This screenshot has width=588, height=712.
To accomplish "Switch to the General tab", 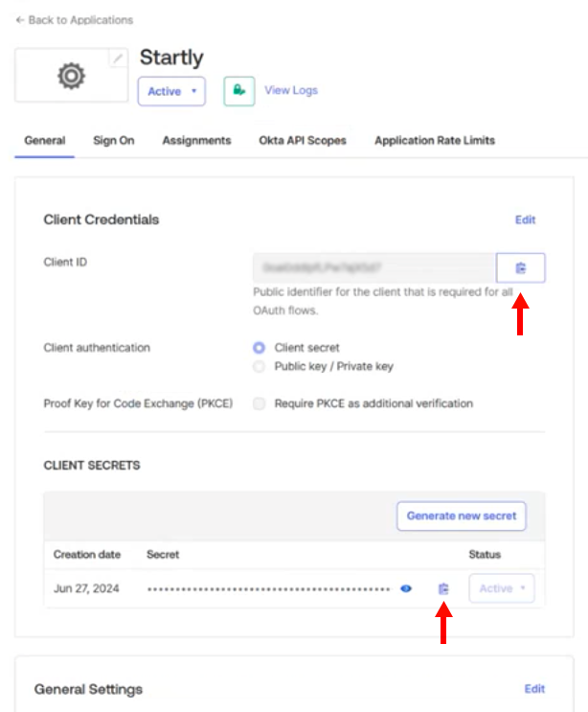I will point(45,141).
